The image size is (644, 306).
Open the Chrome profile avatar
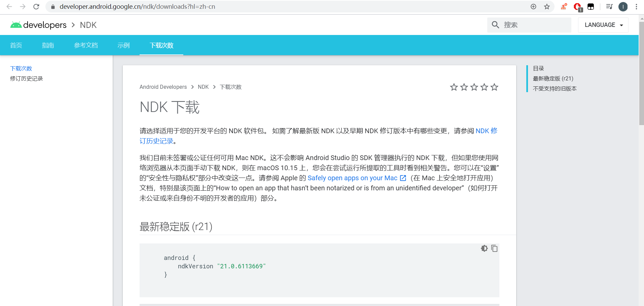(623, 6)
